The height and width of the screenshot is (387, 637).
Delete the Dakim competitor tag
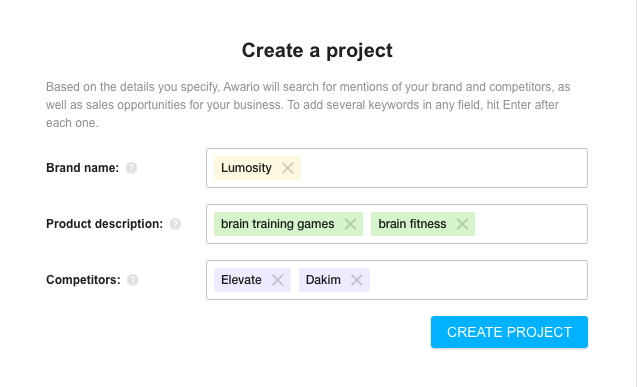click(357, 280)
